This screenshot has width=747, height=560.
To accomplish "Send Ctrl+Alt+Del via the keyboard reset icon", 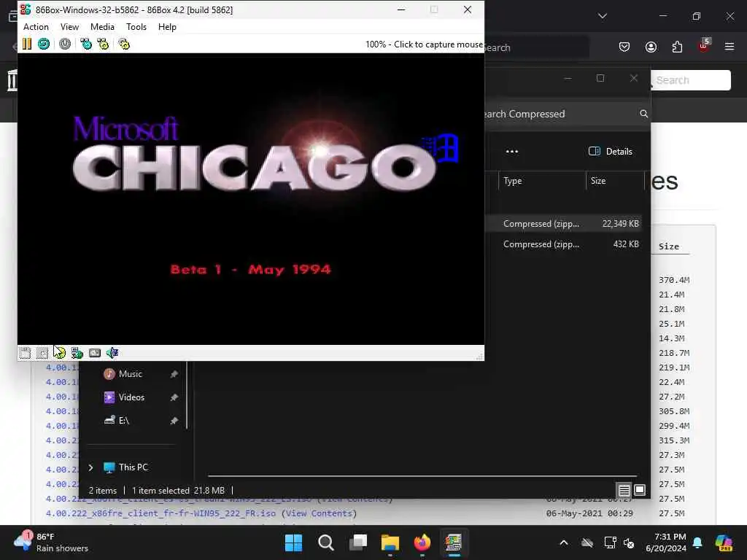I will [86, 44].
